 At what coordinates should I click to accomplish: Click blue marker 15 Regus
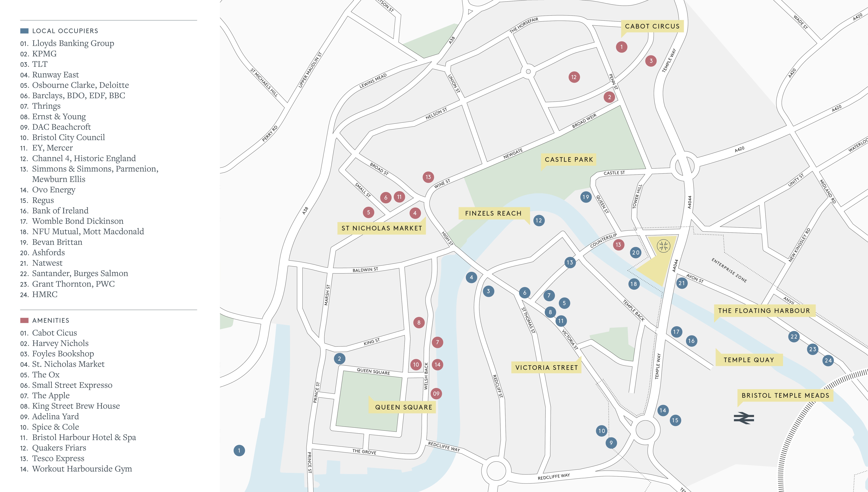click(x=675, y=420)
